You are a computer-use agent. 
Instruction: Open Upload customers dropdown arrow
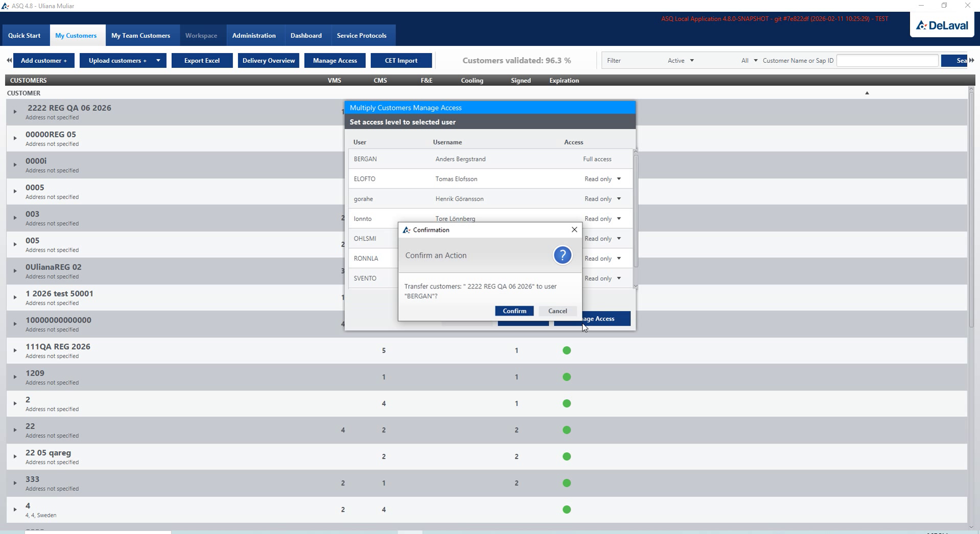pyautogui.click(x=158, y=60)
